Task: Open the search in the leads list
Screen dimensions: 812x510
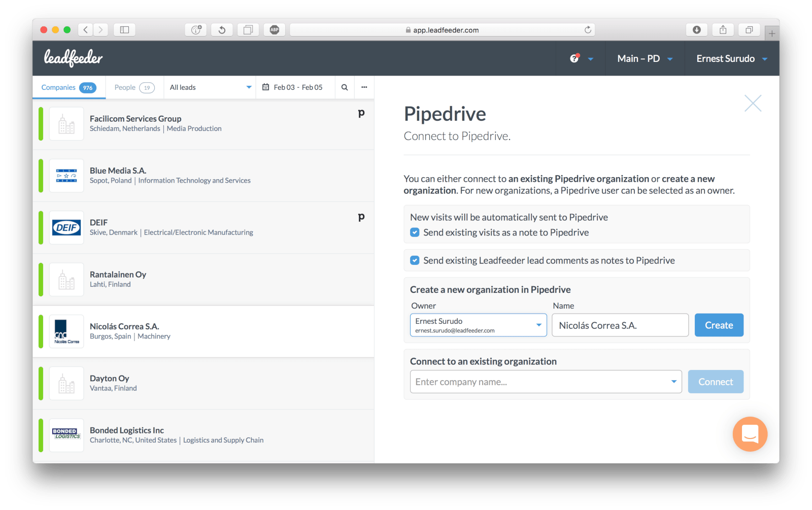Action: coord(344,87)
